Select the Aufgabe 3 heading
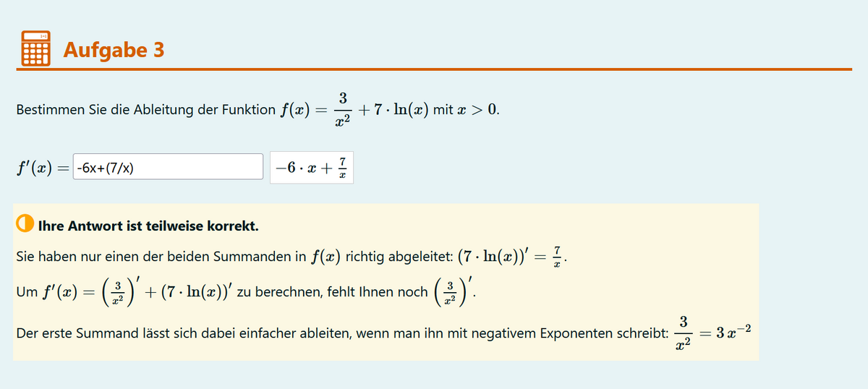 [114, 50]
